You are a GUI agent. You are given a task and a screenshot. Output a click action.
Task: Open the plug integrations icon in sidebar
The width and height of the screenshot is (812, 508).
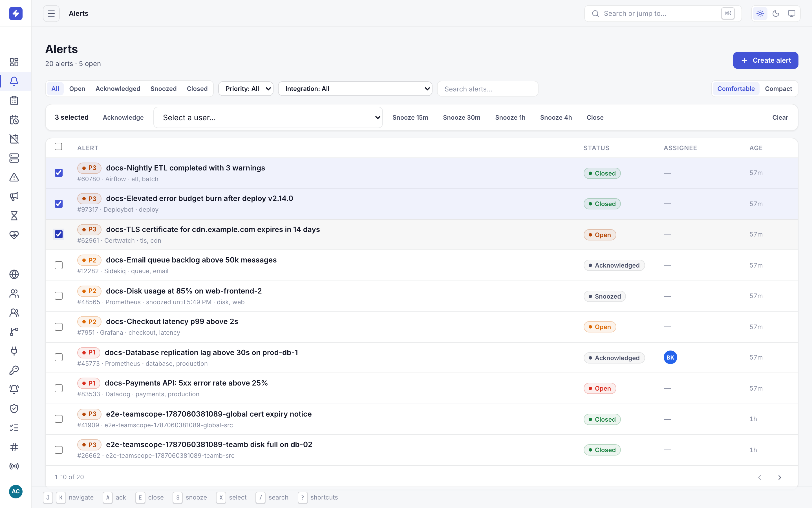[x=14, y=351]
